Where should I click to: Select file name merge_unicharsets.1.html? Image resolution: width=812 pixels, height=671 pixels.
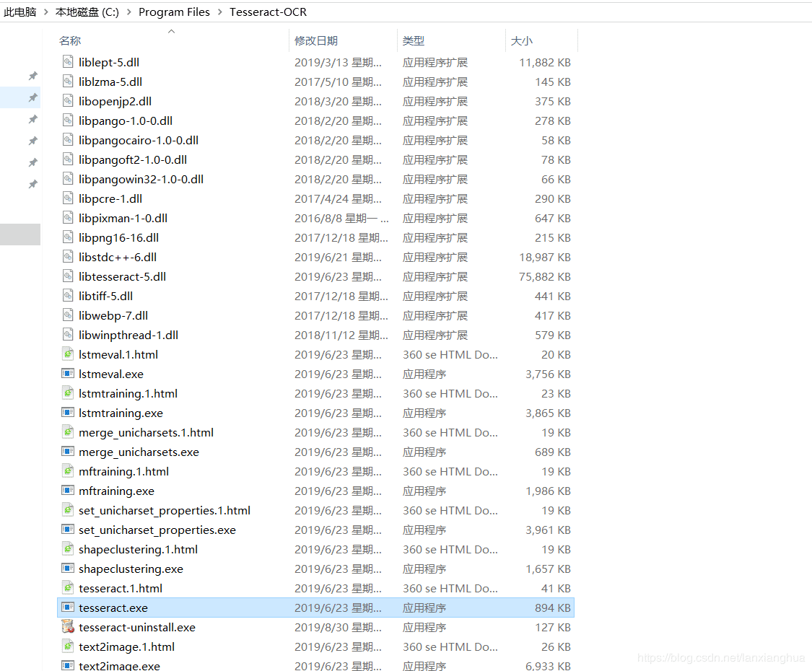pyautogui.click(x=146, y=432)
